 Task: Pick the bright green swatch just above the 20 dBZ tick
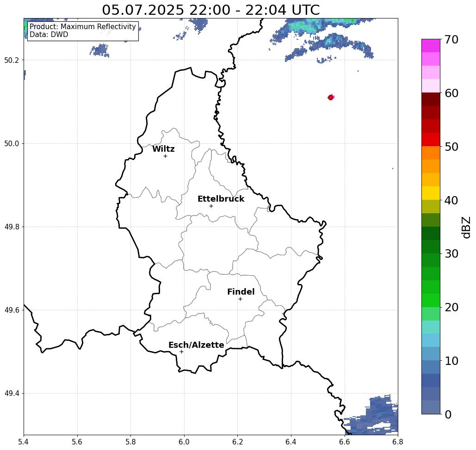coord(431,300)
